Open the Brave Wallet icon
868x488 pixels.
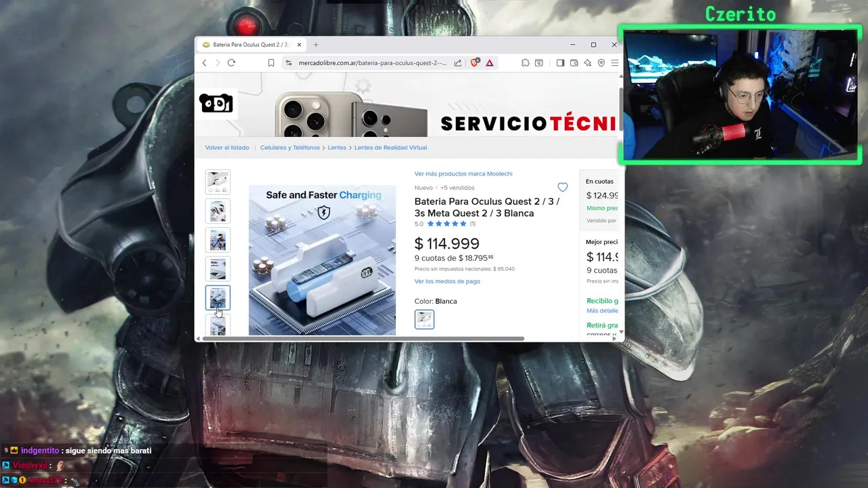coord(574,62)
